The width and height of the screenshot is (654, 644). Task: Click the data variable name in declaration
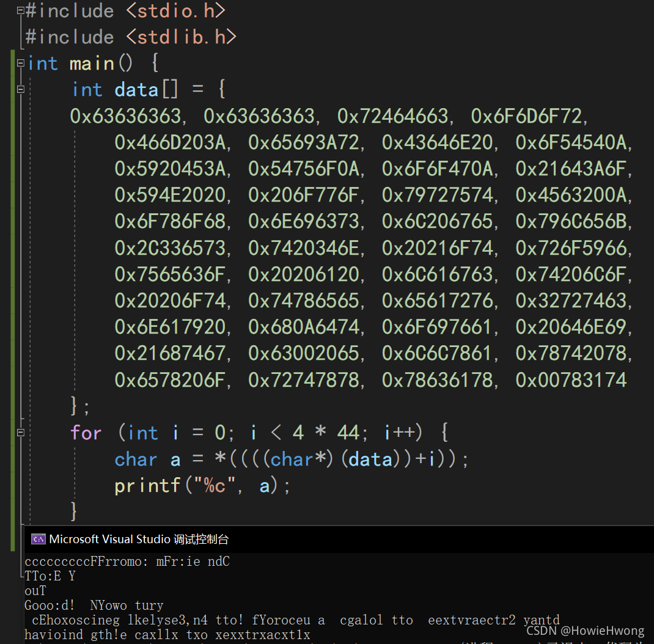point(136,89)
